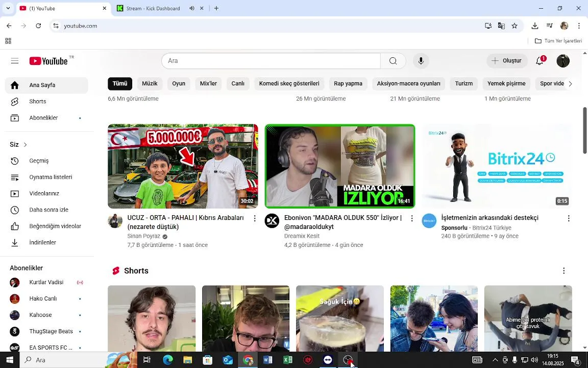
Task: Select the Yemek pişirme chip
Action: coord(506,84)
